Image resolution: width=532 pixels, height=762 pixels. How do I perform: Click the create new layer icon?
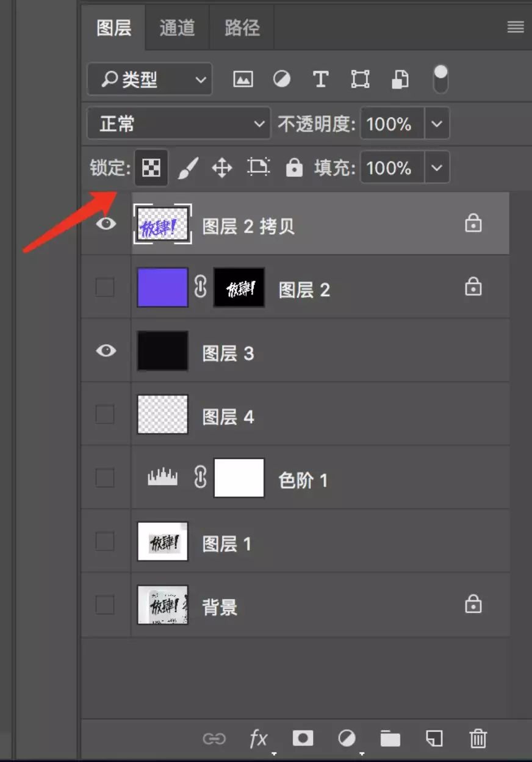pyautogui.click(x=434, y=738)
